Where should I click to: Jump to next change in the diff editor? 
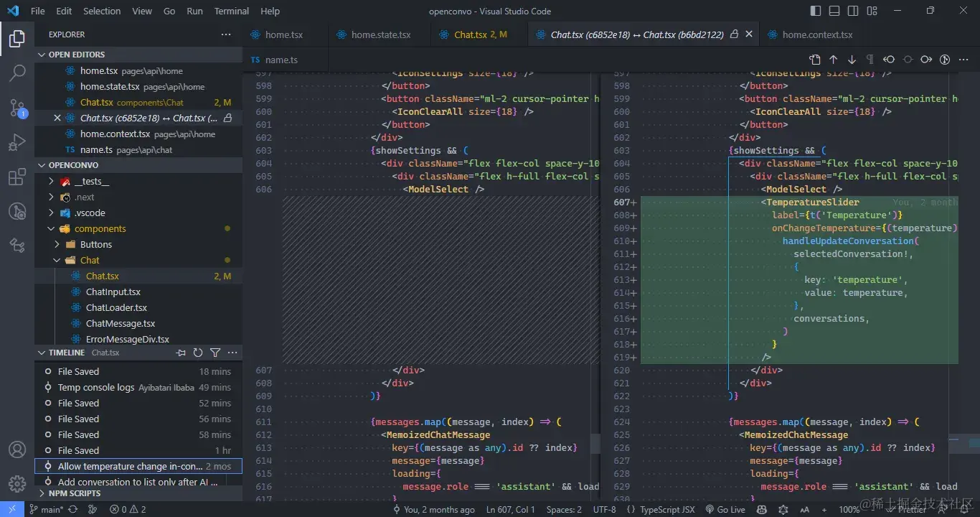point(852,59)
